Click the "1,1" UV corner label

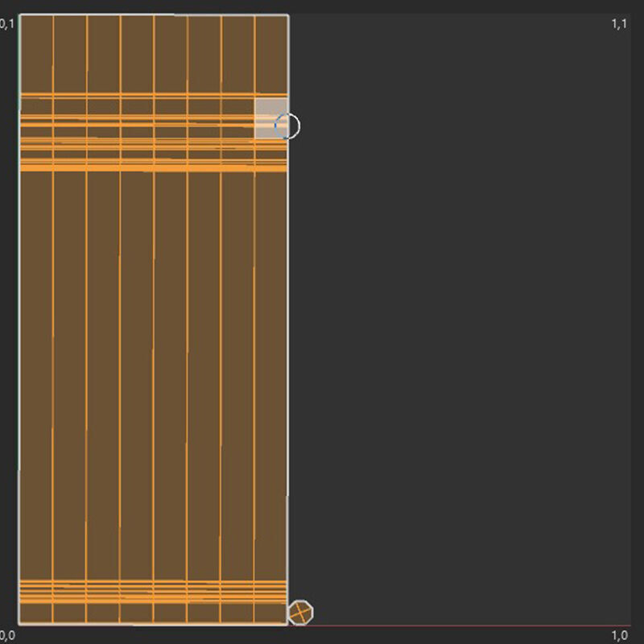coord(619,24)
